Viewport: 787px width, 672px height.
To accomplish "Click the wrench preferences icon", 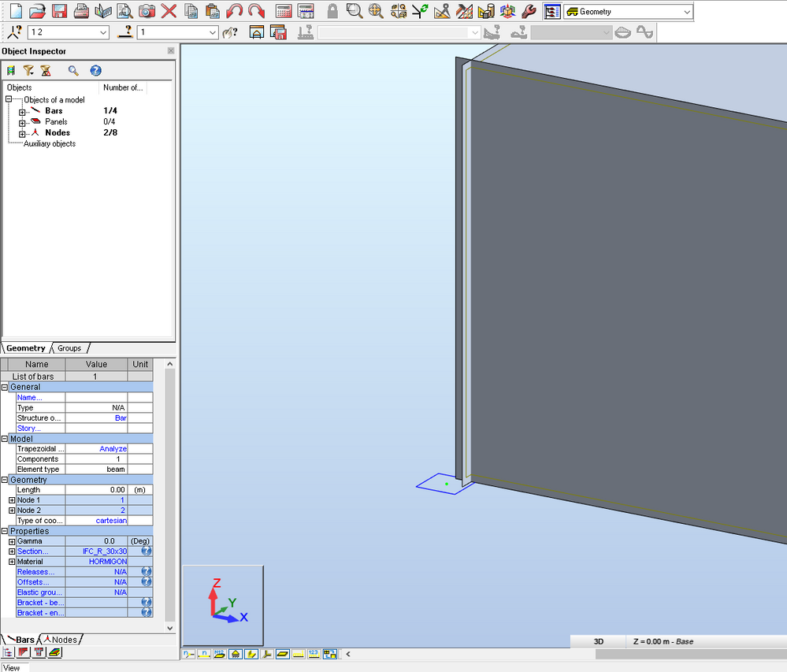I will (527, 10).
